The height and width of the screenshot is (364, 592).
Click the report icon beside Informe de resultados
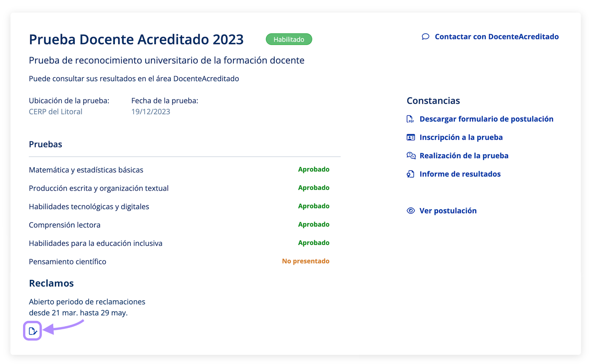point(410,174)
